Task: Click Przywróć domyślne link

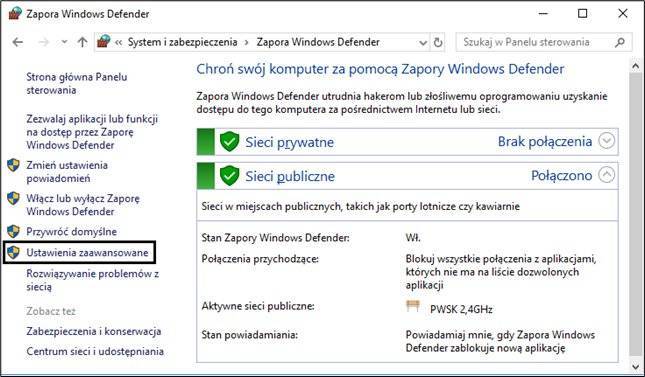Action: (72, 232)
